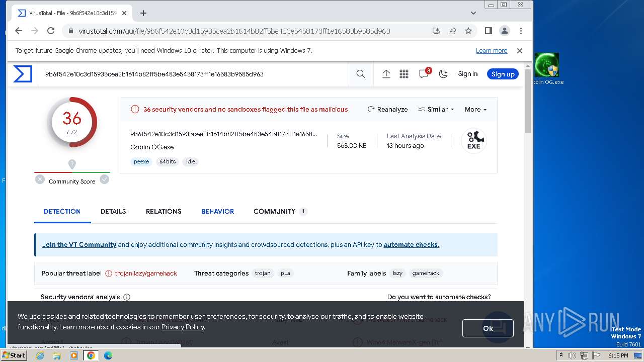This screenshot has width=644, height=362.
Task: Select Goblin OG.exe desktop icon
Action: pyautogui.click(x=547, y=69)
